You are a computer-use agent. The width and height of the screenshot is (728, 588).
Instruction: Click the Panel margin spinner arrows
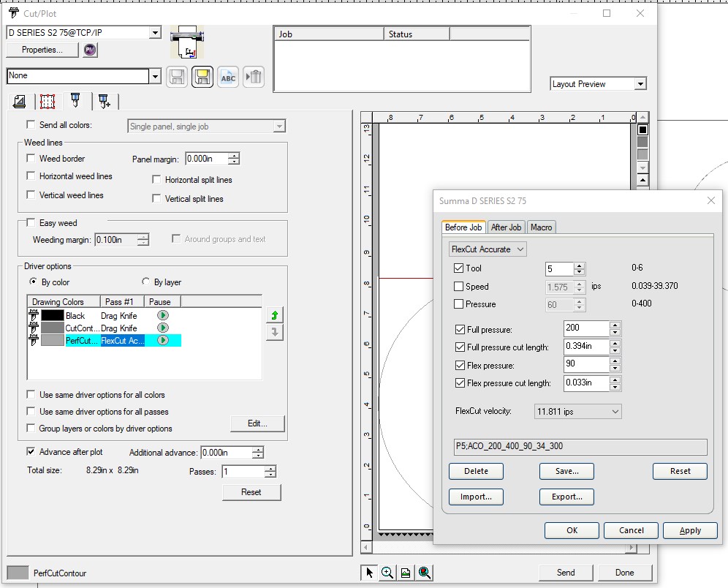(x=234, y=159)
